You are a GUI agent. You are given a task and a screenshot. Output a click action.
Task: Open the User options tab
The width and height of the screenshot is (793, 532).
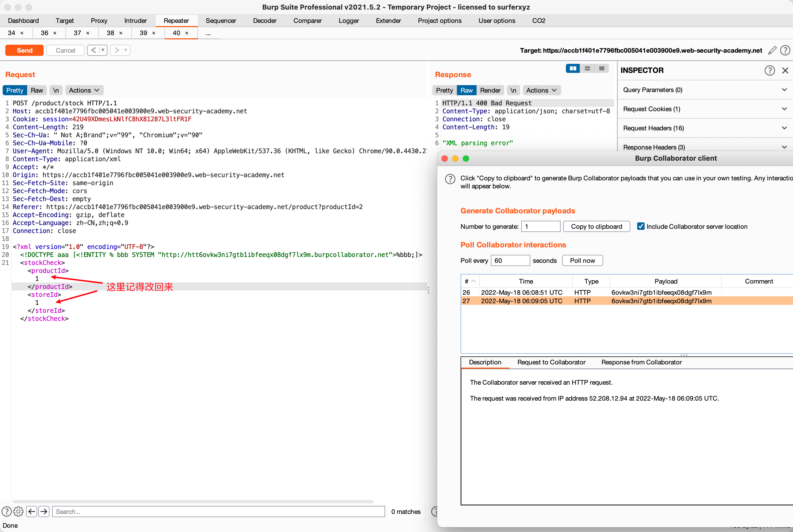(x=496, y=21)
